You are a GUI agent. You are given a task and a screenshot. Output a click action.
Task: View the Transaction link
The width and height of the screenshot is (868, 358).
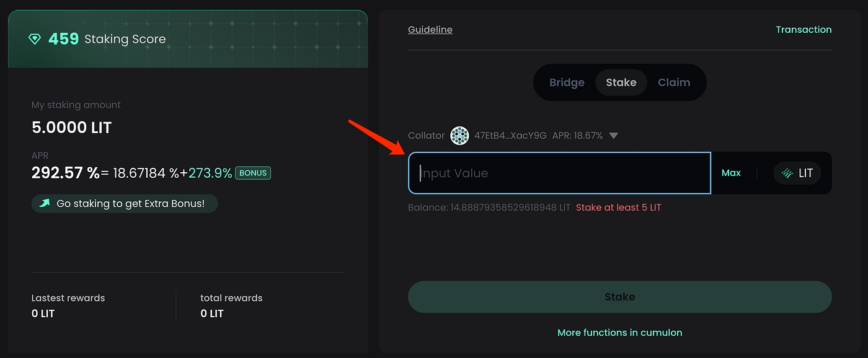coord(804,29)
